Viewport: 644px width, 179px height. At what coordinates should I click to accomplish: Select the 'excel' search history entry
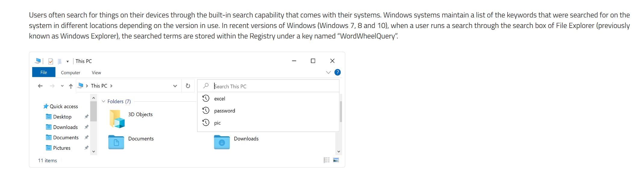click(x=268, y=98)
